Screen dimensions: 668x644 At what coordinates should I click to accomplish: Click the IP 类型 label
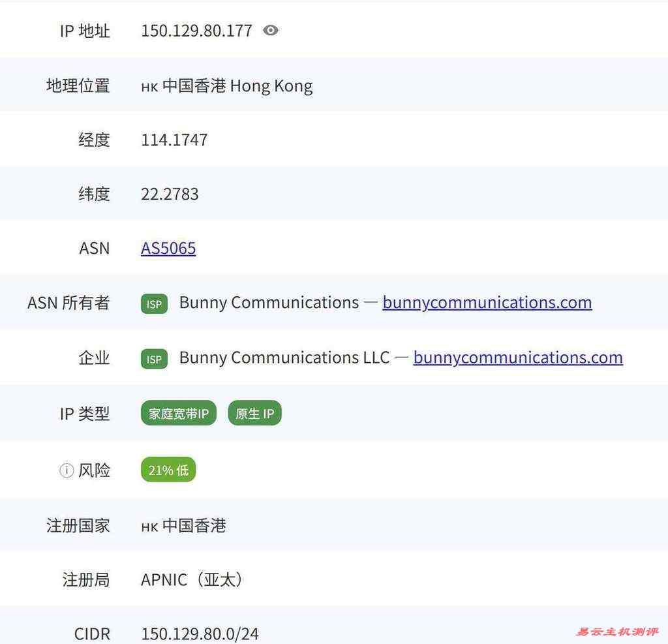tap(85, 414)
